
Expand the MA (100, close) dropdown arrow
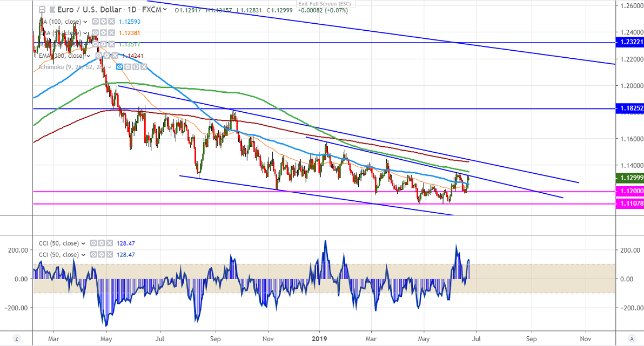pos(85,22)
